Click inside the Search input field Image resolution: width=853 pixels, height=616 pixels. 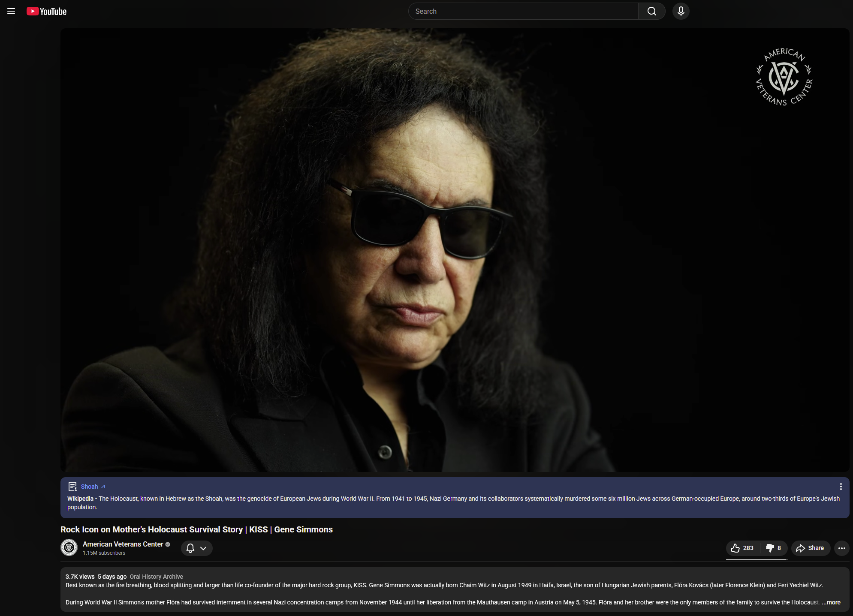(523, 12)
